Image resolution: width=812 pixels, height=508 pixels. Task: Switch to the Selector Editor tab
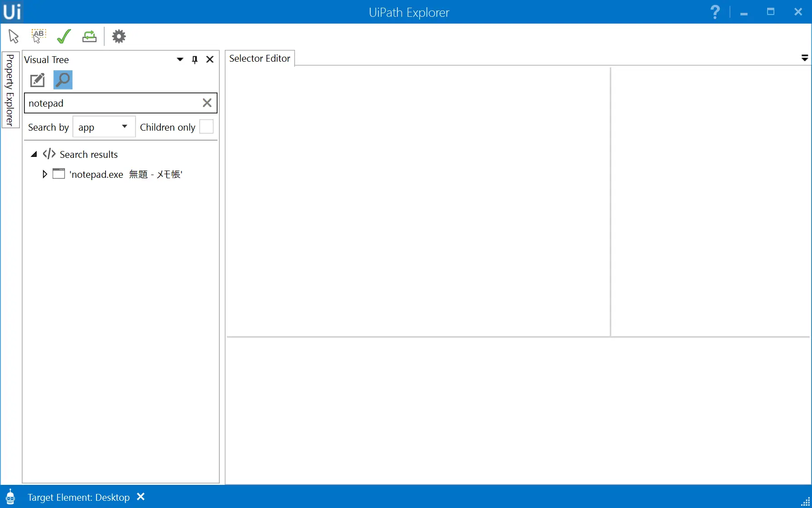(260, 58)
